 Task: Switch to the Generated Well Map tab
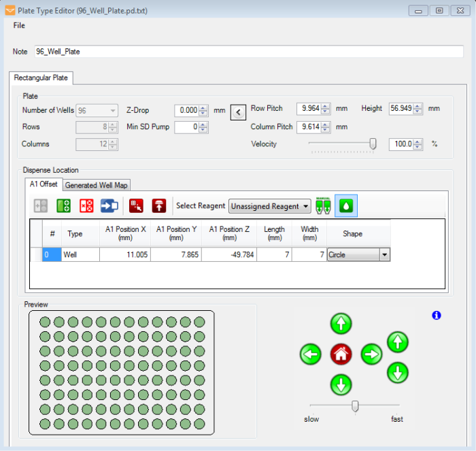click(x=97, y=185)
